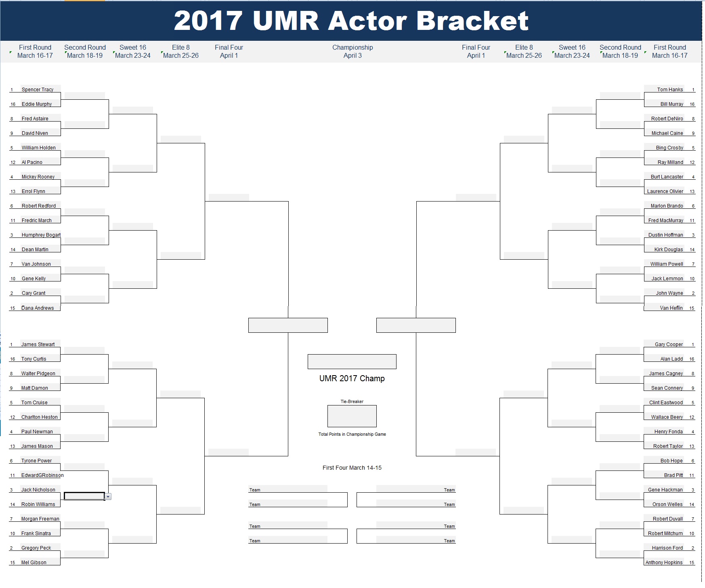Click winner cell for Tracy vs Murphy matchup
This screenshot has width=705, height=588.
click(85, 96)
